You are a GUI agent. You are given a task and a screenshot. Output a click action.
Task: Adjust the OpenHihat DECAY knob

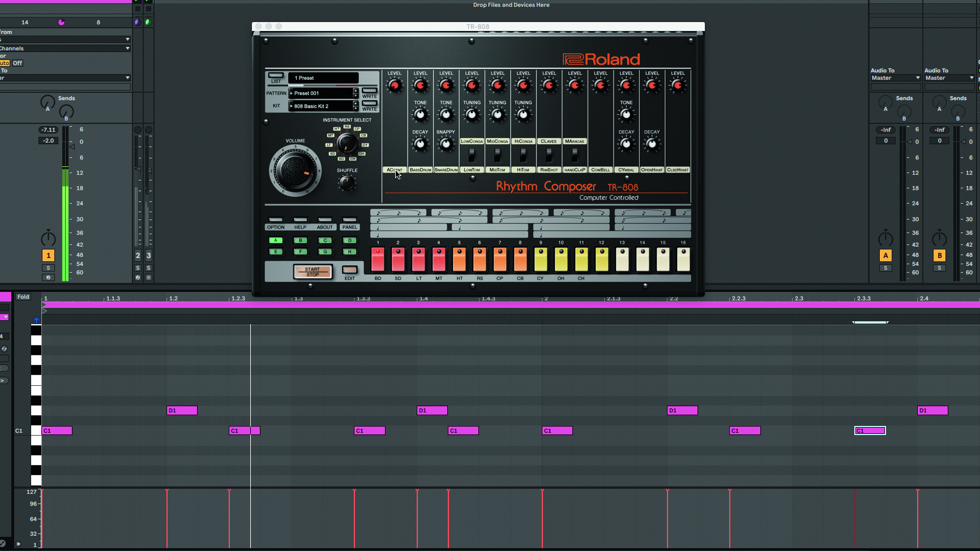[x=652, y=144]
